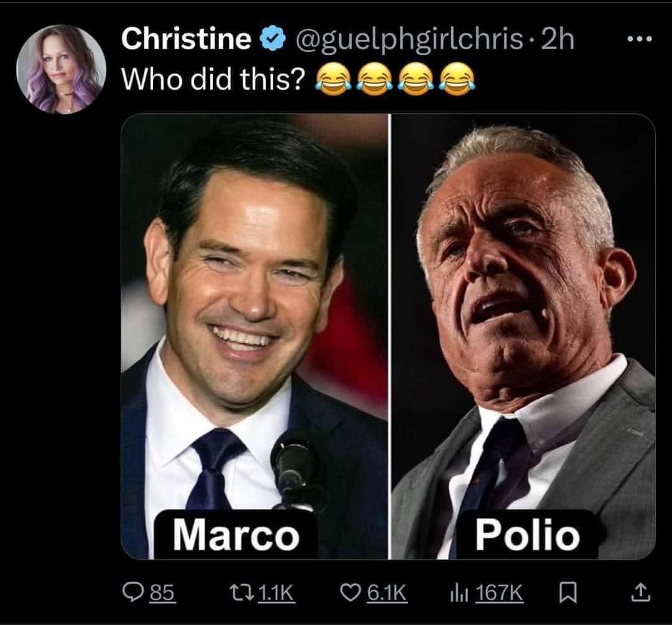Viewport: 672px width, 625px height.
Task: Click the 167K views count
Action: pyautogui.click(x=499, y=593)
